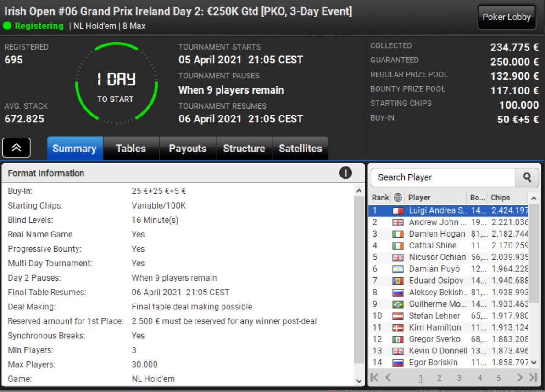This screenshot has height=392, width=545.
Task: Click the search magnifier icon
Action: [527, 177]
